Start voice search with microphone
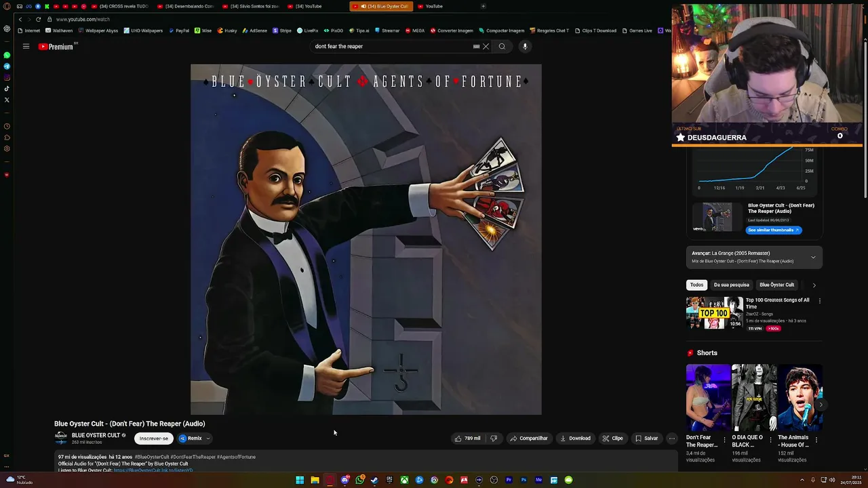The height and width of the screenshot is (488, 868). pos(525,47)
